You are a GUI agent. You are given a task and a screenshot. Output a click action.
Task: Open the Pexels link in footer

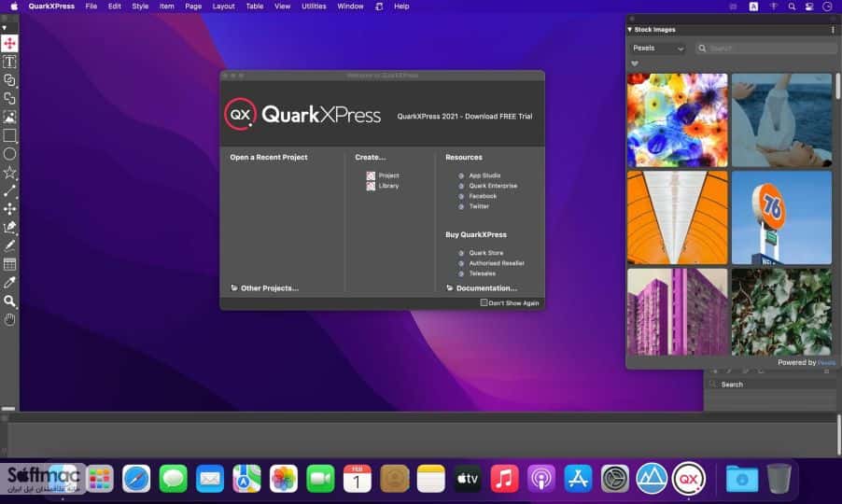coord(827,363)
